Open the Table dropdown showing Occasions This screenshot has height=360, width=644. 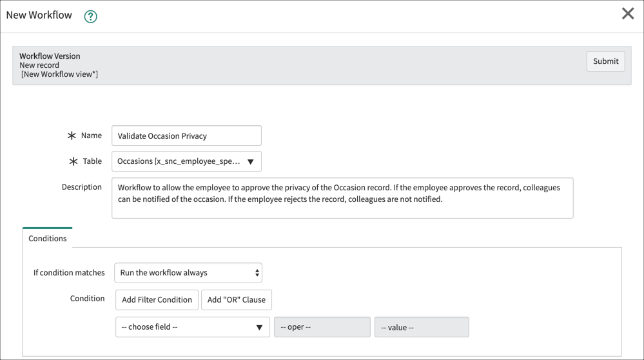(186, 161)
